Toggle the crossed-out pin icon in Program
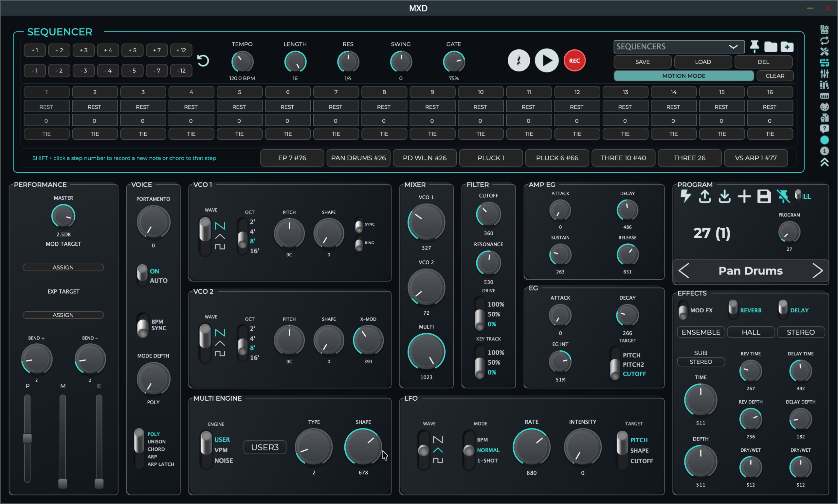838x504 pixels. 783,196
